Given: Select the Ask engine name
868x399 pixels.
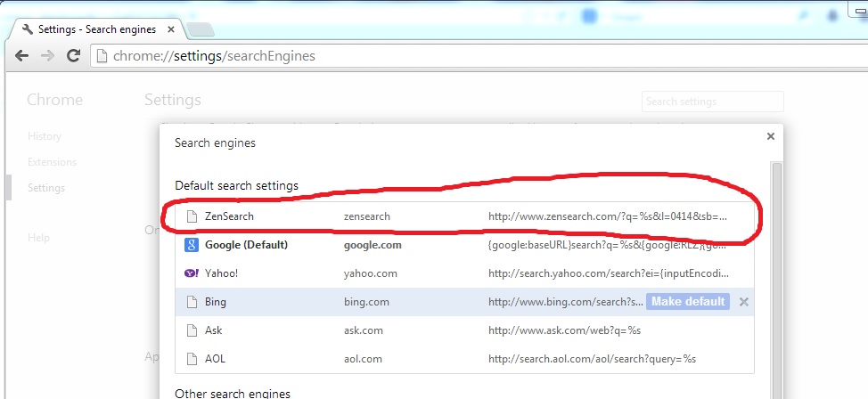Looking at the screenshot, I should pyautogui.click(x=213, y=330).
